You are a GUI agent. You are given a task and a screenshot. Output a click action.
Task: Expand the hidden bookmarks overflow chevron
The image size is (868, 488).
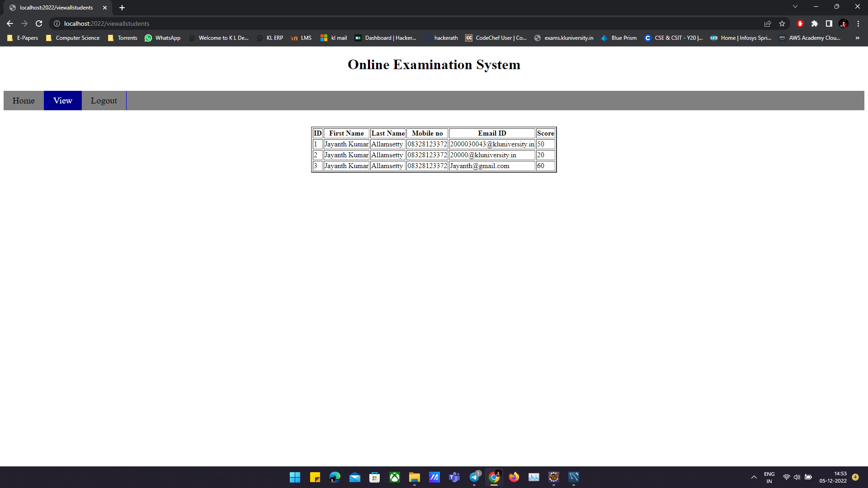click(858, 38)
